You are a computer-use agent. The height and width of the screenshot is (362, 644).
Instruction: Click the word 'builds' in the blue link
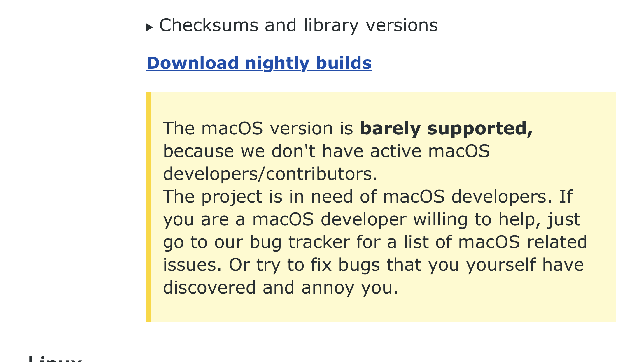tap(344, 63)
